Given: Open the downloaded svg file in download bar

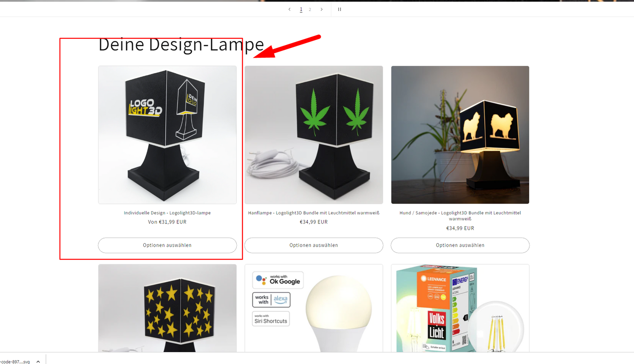Looking at the screenshot, I should click(15, 361).
